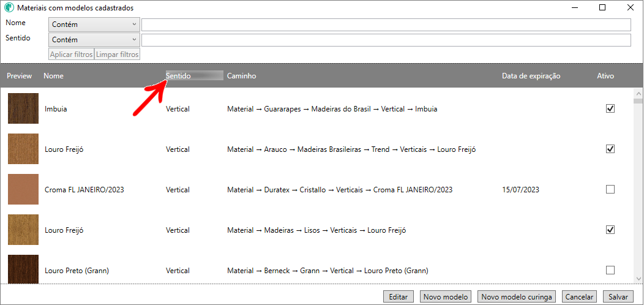Click the application logo icon in title bar
Viewport: 644px width, 305px height.
pos(9,8)
